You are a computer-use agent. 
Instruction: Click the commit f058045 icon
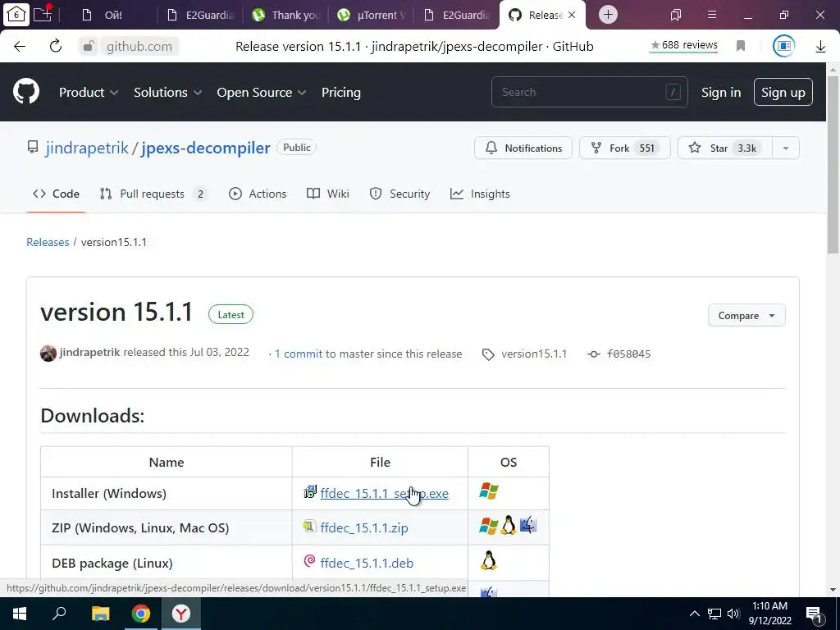pos(594,354)
